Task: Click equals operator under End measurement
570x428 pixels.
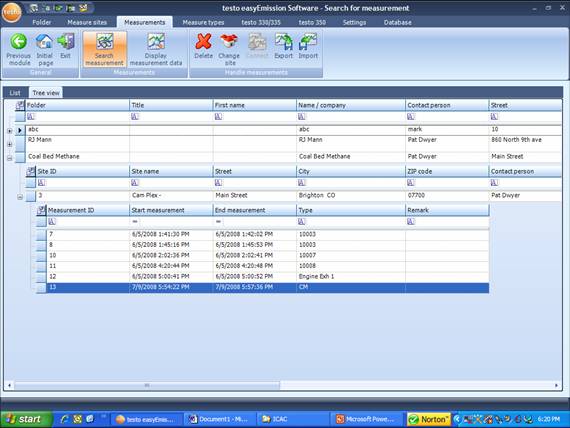Action: [x=218, y=221]
